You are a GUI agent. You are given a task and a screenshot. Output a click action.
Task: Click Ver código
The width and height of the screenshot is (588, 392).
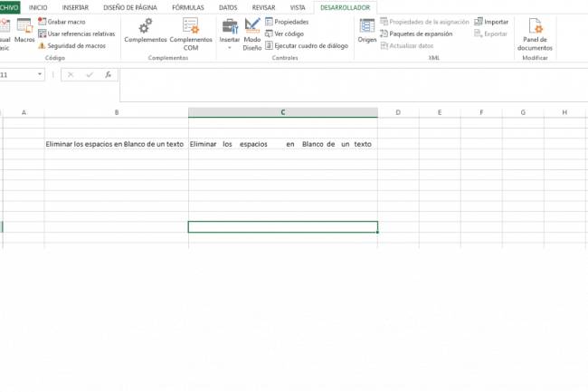(289, 33)
